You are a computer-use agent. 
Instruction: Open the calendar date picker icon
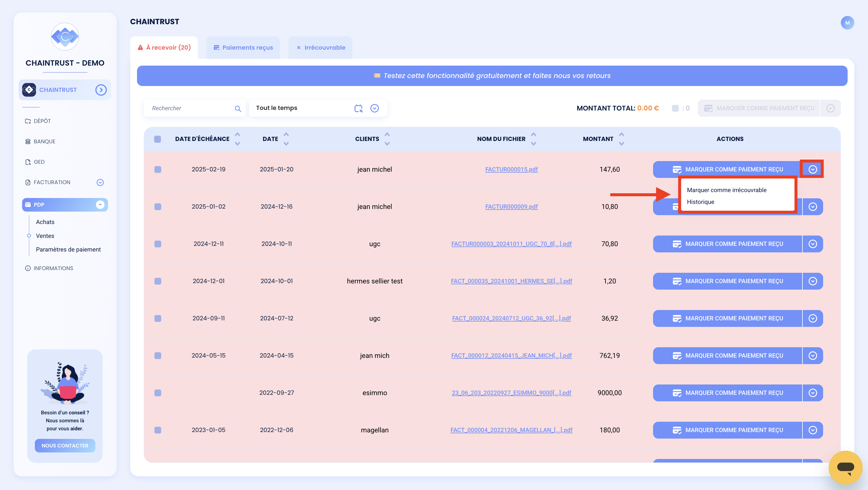click(x=358, y=108)
